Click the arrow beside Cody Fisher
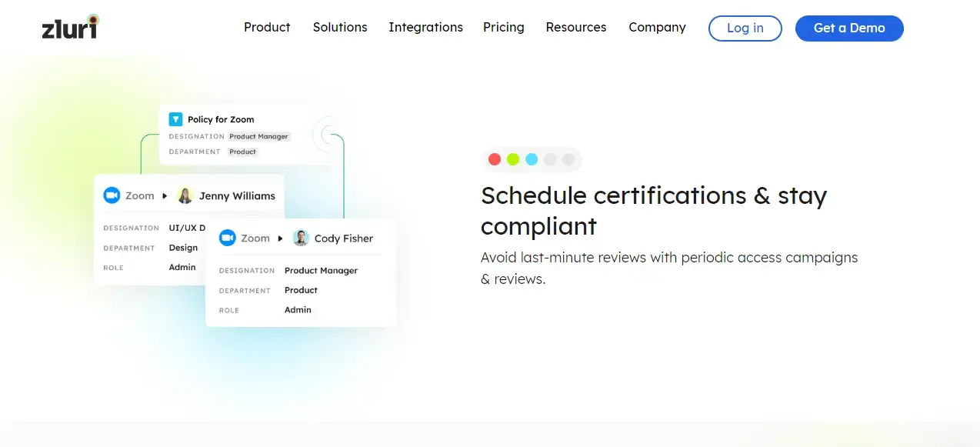 (281, 239)
